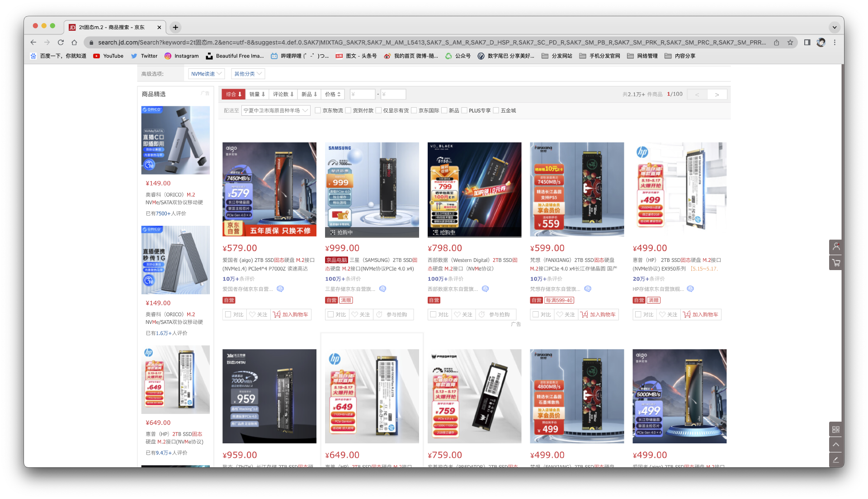The width and height of the screenshot is (868, 499).
Task: Open the Chrome three-dot menu
Action: coord(835,43)
